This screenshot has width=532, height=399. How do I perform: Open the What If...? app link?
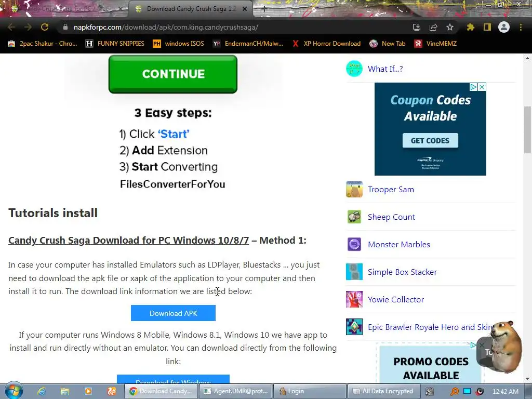[x=385, y=69]
